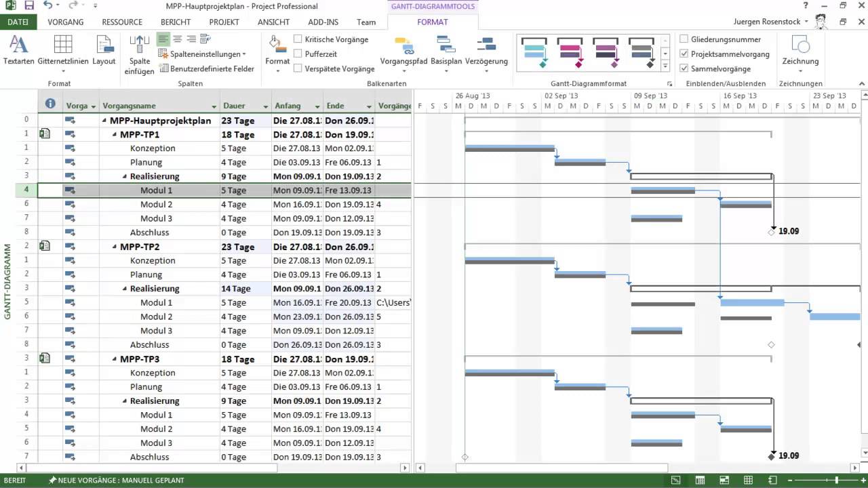Uncheck Projektsammelvorgang checkbox

click(684, 54)
